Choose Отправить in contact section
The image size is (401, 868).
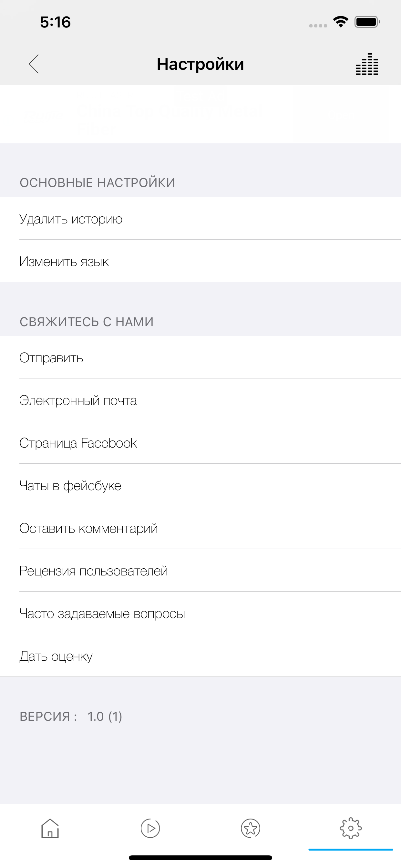click(200, 357)
